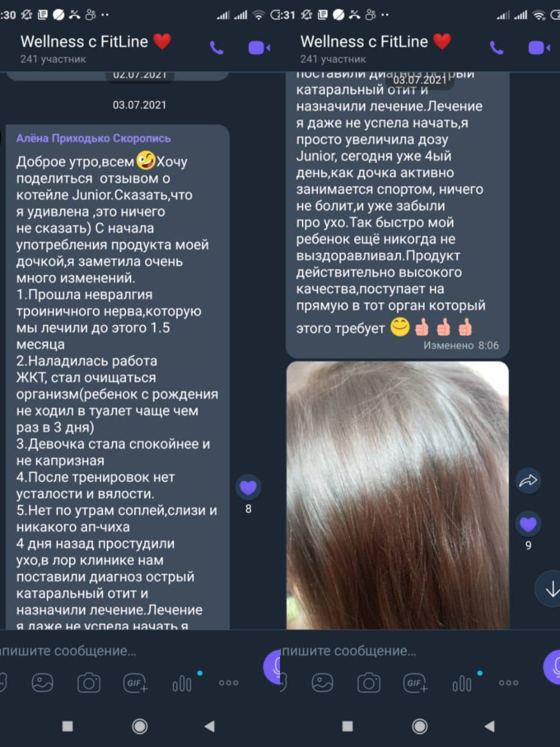
Task: Tap voice call icon in right chat header
Action: click(x=496, y=48)
